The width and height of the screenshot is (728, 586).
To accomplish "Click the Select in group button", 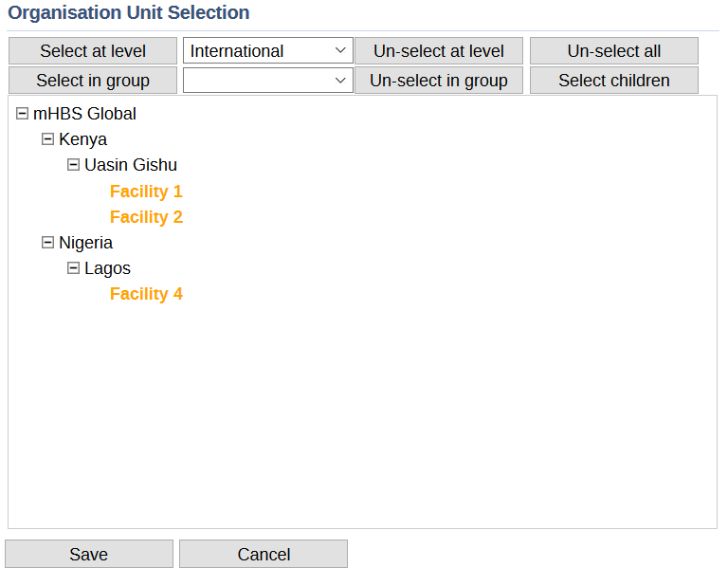I will pyautogui.click(x=93, y=81).
